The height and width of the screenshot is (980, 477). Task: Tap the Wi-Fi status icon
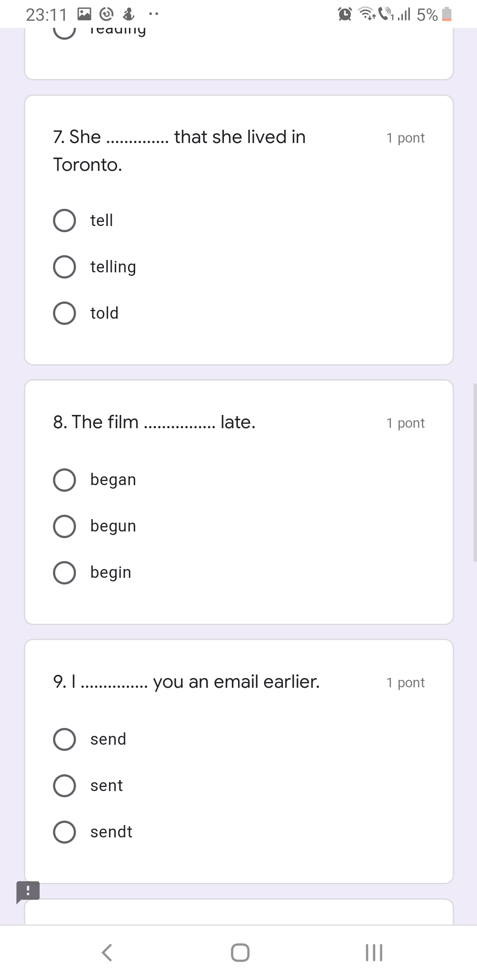[x=367, y=15]
